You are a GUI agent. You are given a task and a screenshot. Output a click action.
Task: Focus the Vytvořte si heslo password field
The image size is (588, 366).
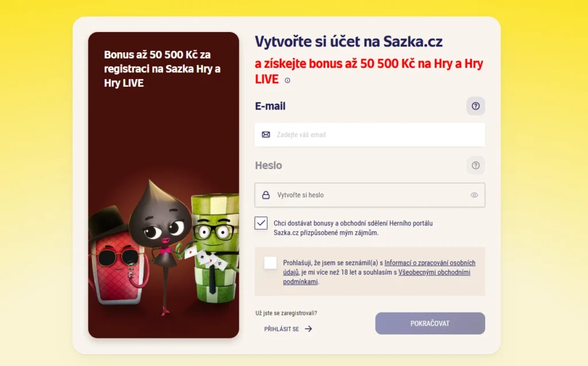(370, 195)
